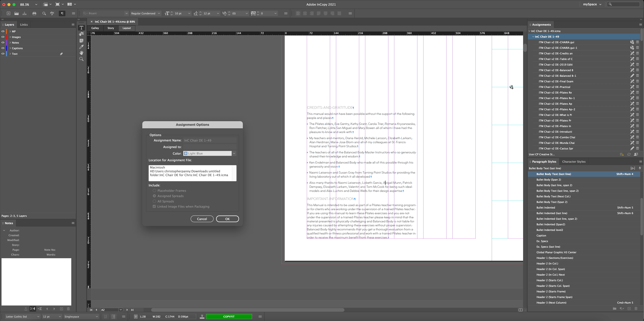
Task: Click the Assigned to input field
Action: coord(209,147)
